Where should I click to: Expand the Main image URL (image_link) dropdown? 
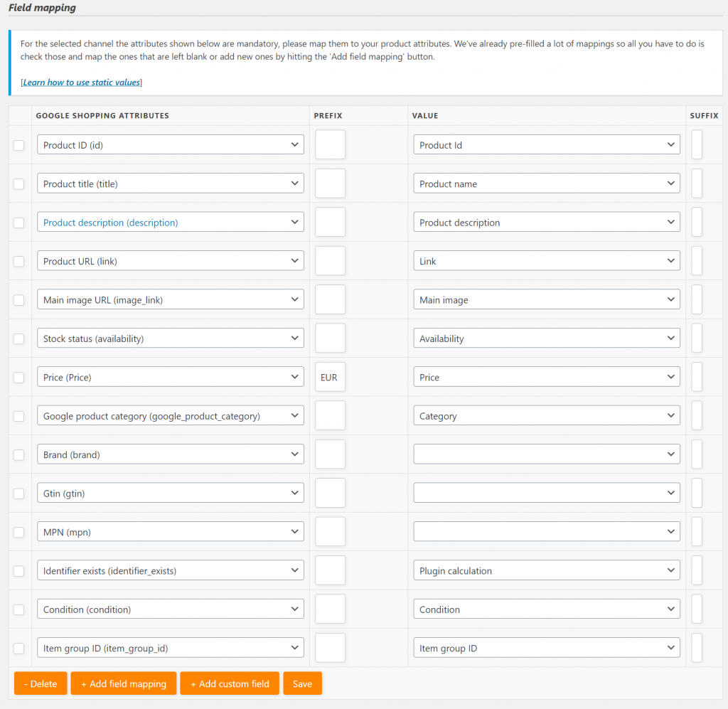(x=171, y=299)
